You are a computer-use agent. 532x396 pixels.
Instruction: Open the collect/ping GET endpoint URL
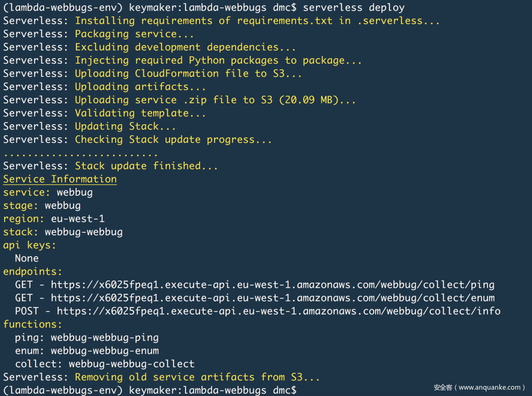point(272,285)
